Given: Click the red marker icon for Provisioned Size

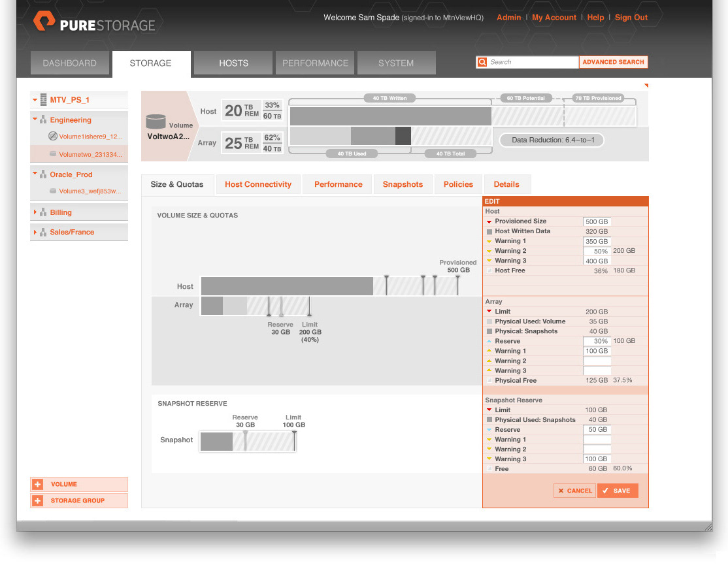Looking at the screenshot, I should point(489,221).
